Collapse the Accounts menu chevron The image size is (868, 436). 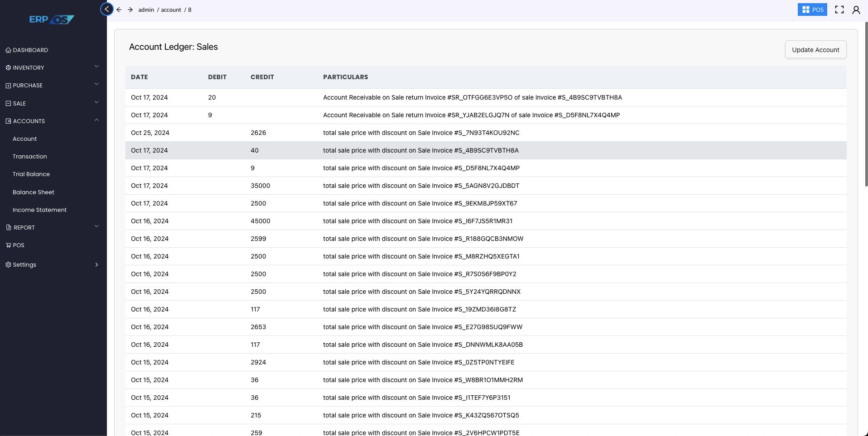point(96,120)
